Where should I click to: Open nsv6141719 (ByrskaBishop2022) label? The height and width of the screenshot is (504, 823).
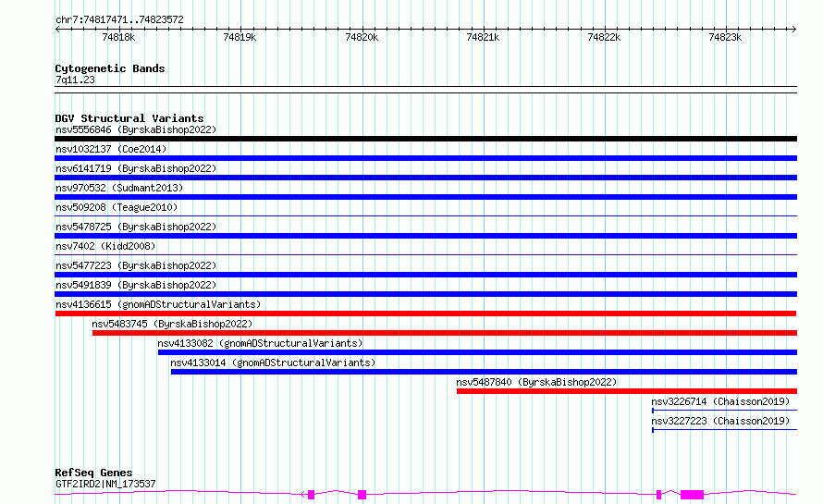point(136,168)
